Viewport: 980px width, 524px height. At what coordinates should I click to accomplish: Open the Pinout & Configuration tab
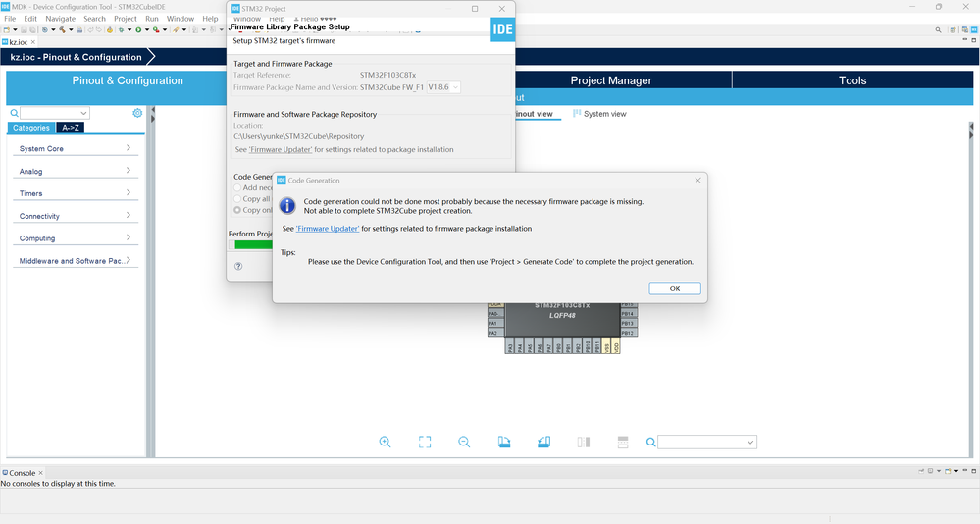coord(128,80)
